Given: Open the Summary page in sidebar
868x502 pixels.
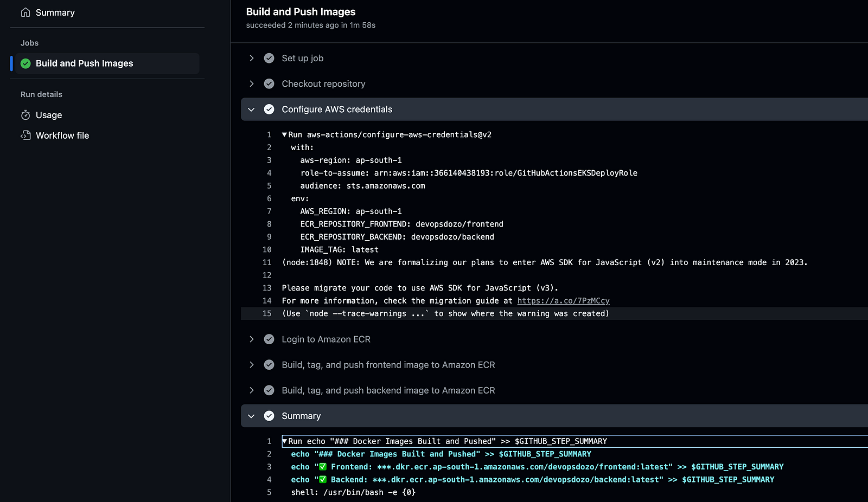Looking at the screenshot, I should (x=55, y=12).
